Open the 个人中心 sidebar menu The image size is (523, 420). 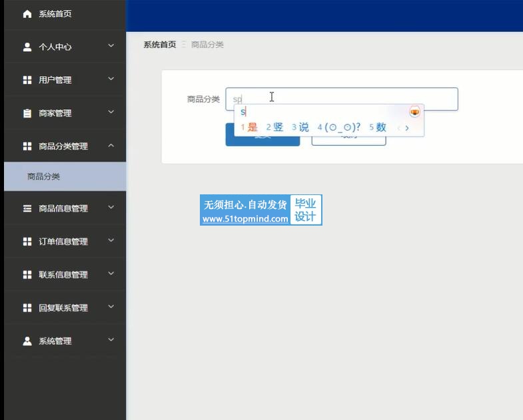tap(65, 47)
